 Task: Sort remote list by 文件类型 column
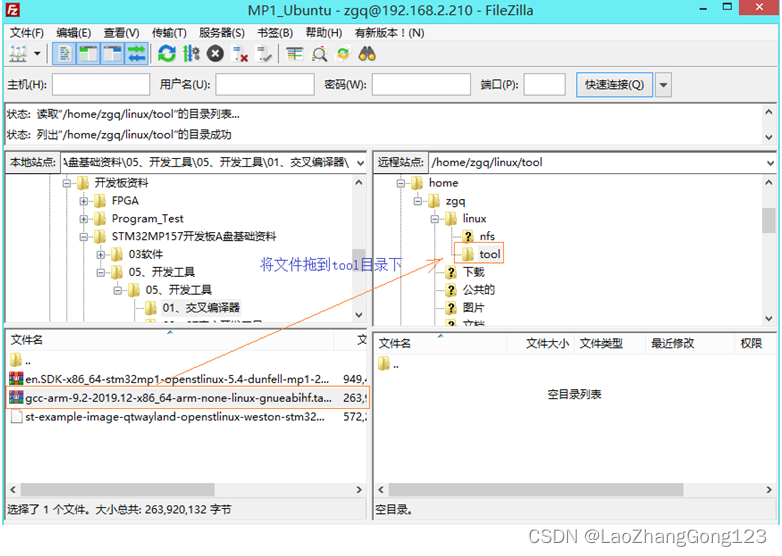coord(601,344)
